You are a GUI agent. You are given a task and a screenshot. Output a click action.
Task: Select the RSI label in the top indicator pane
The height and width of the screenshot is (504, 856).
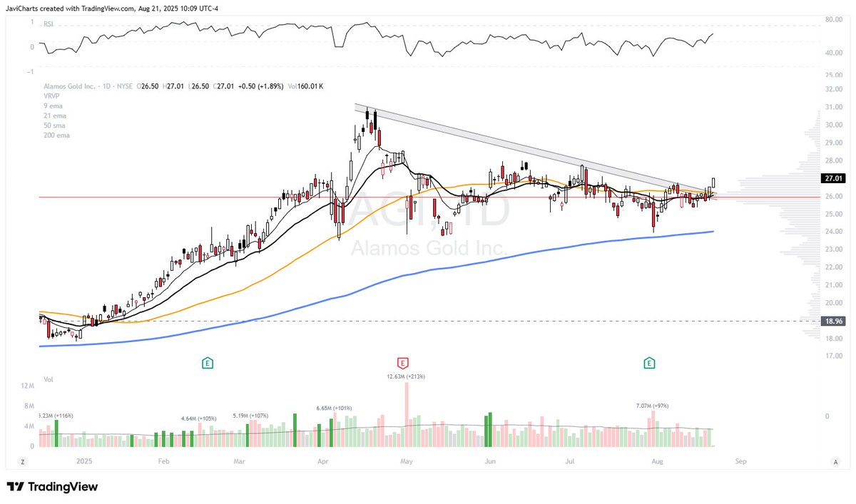point(47,24)
